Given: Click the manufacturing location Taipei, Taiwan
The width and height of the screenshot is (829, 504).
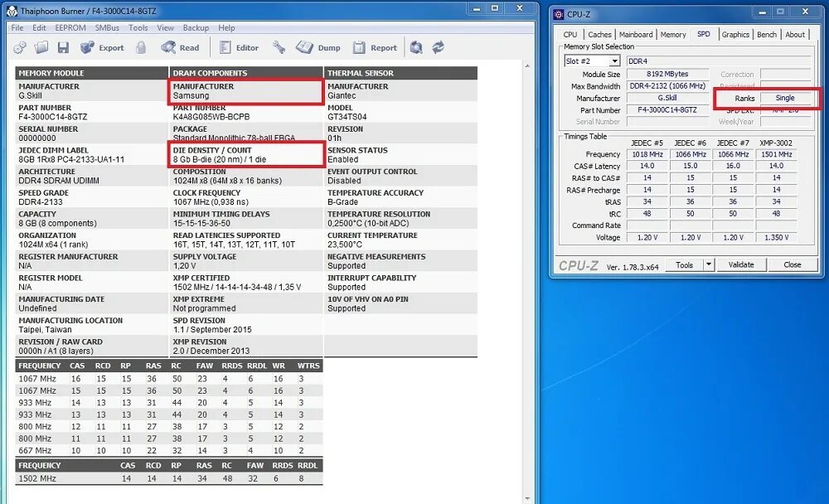Looking at the screenshot, I should tap(45, 329).
